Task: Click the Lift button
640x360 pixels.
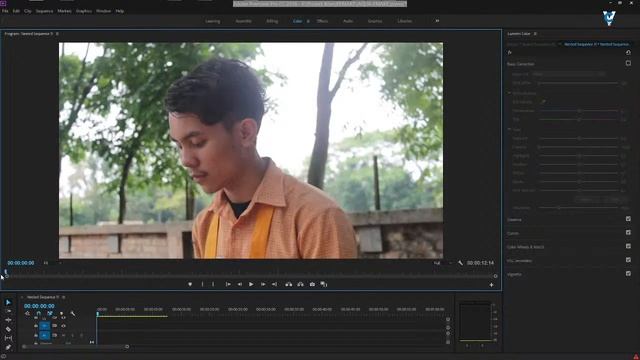Action: [289, 284]
